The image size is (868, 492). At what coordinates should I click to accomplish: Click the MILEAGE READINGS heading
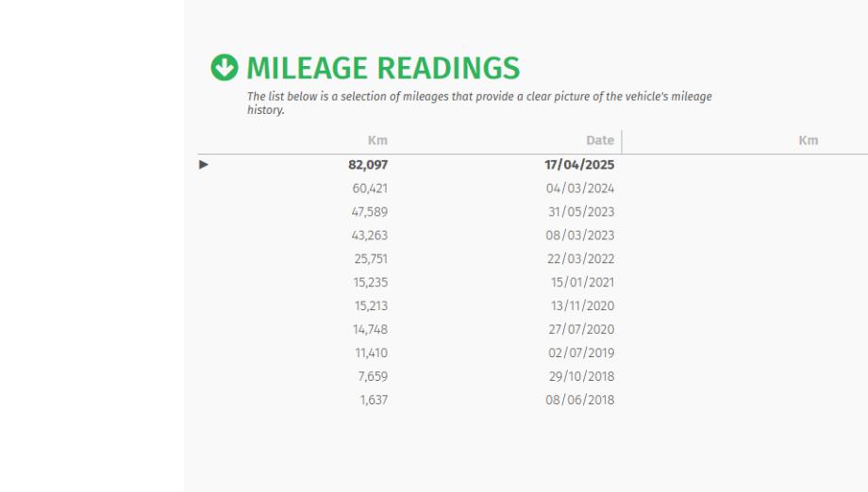click(x=382, y=68)
